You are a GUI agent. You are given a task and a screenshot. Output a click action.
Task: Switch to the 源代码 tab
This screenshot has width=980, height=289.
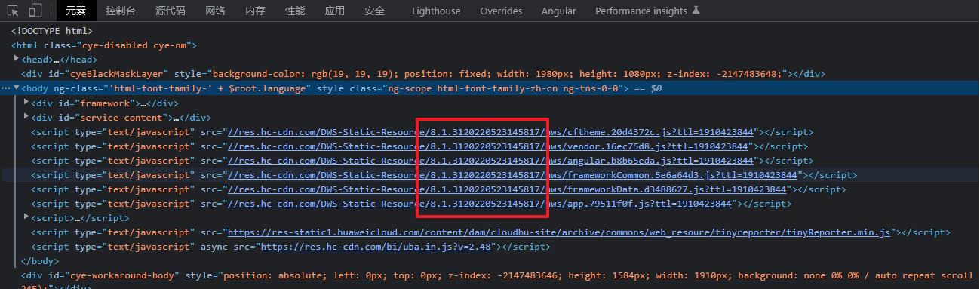tap(171, 11)
